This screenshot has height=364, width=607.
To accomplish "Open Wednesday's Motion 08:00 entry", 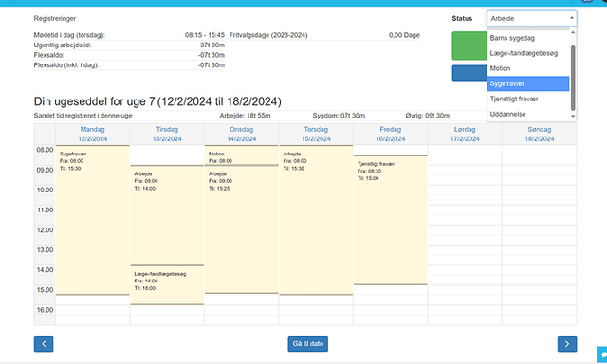I will (x=242, y=155).
